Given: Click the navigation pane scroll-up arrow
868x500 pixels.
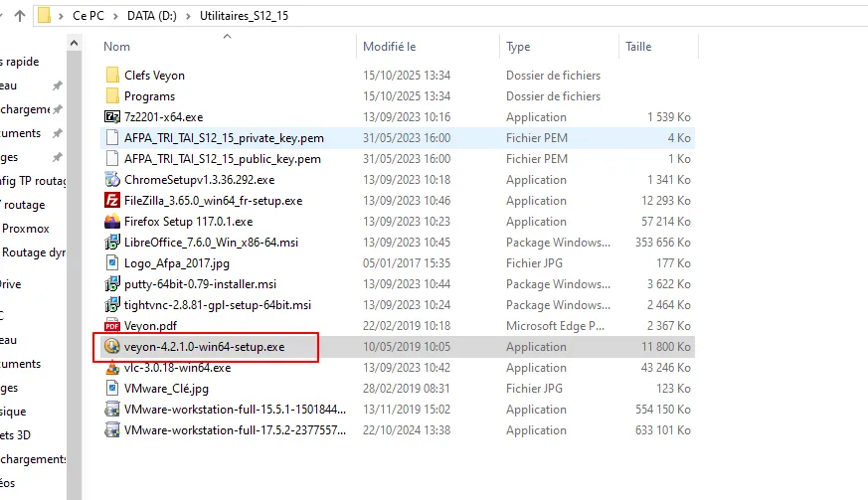Looking at the screenshot, I should pyautogui.click(x=75, y=43).
